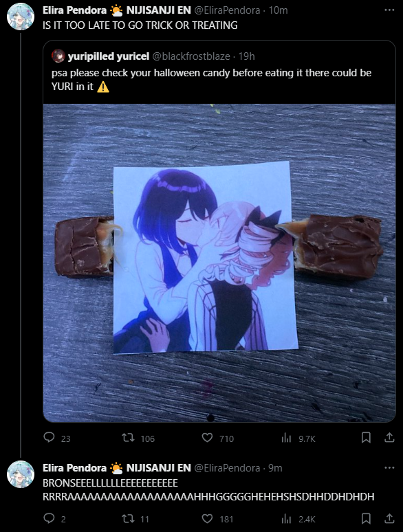
Task: Open the candy bar photo in quoted tweet
Action: coord(219,263)
